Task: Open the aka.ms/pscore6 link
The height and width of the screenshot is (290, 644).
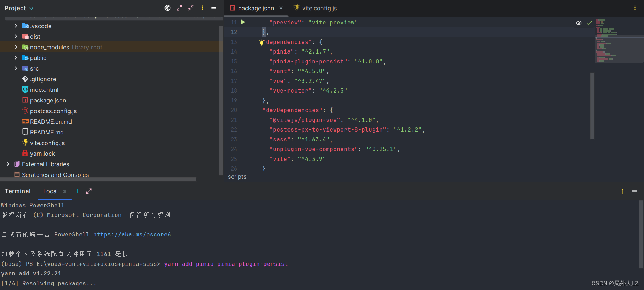Action: point(132,234)
